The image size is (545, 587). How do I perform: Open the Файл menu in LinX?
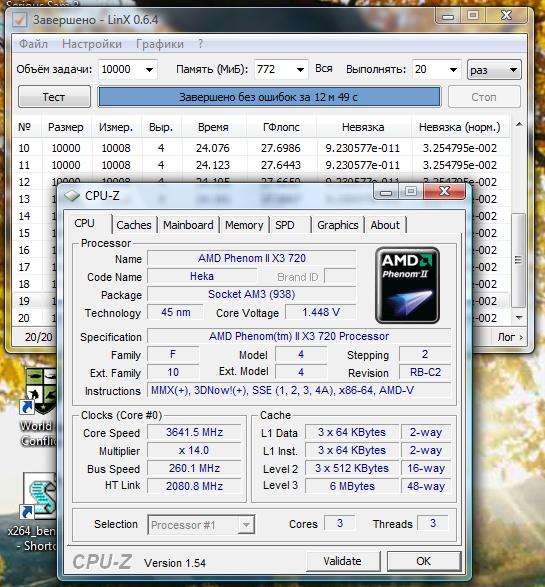coord(33,44)
